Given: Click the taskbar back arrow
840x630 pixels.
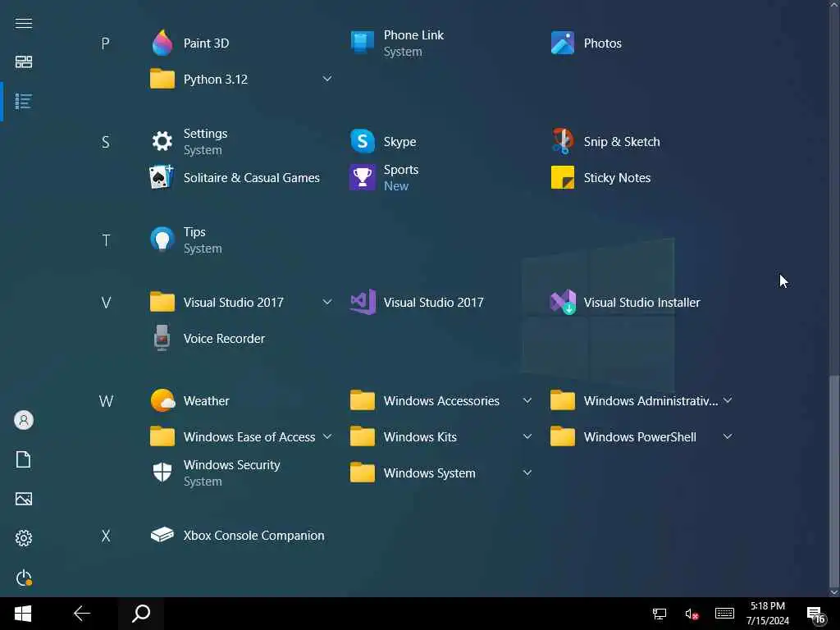Looking at the screenshot, I should pos(82,614).
